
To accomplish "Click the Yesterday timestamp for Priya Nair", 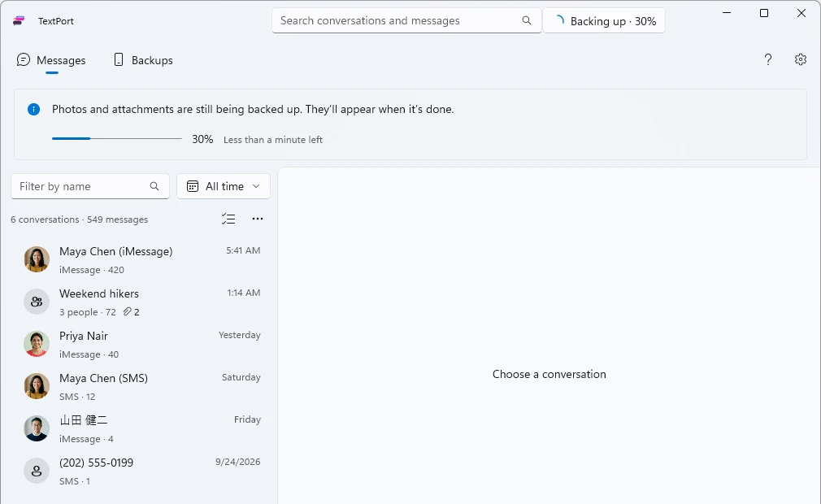I will click(x=239, y=335).
